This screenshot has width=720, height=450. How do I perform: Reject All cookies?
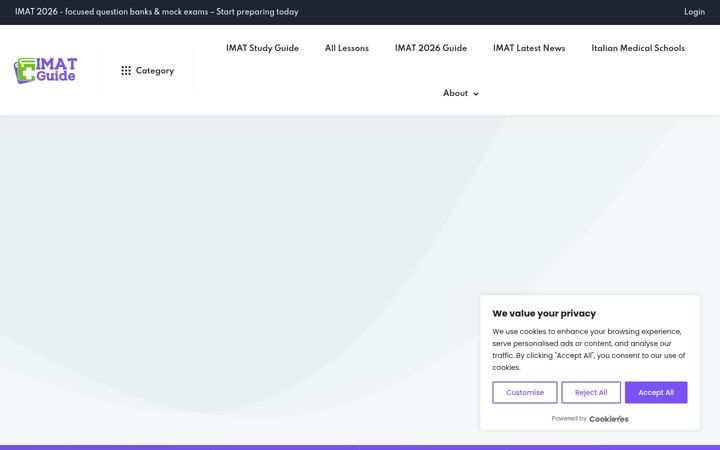[591, 393]
